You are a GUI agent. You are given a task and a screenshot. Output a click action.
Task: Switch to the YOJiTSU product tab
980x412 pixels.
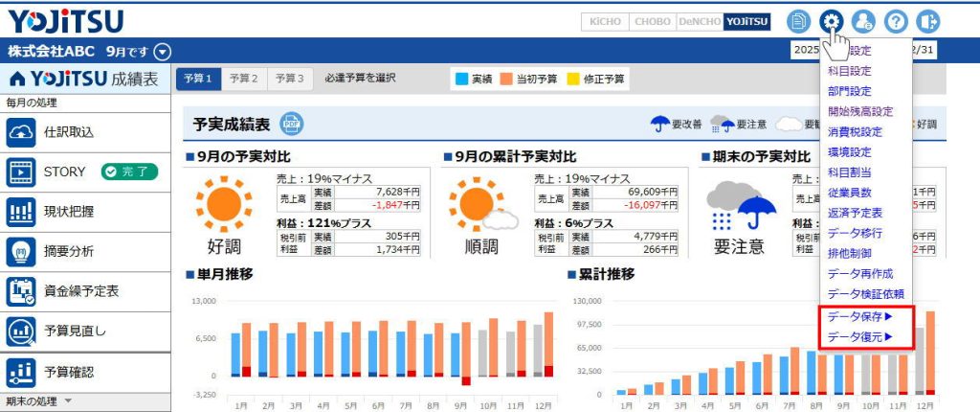pyautogui.click(x=746, y=22)
